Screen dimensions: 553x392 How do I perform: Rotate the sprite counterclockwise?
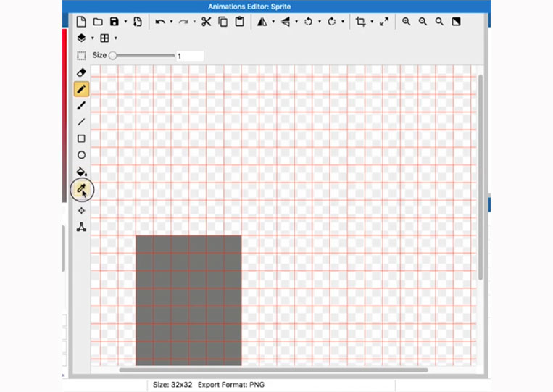coord(309,22)
